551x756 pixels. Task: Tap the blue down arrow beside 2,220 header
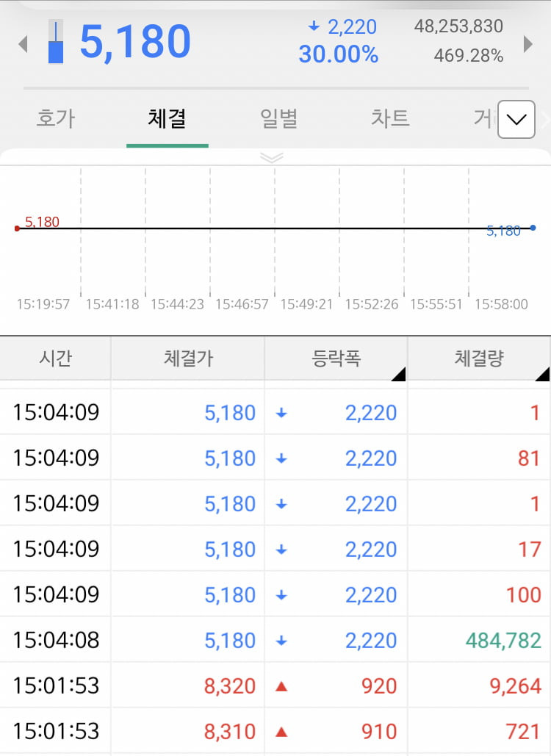(x=314, y=26)
